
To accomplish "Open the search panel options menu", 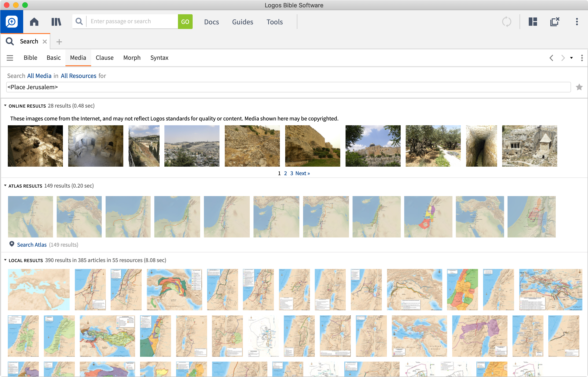I will click(x=582, y=58).
